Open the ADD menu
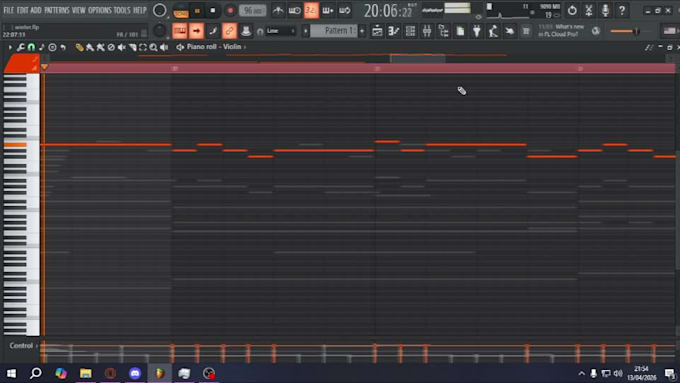Screen dimensions: 680x383 [36, 10]
